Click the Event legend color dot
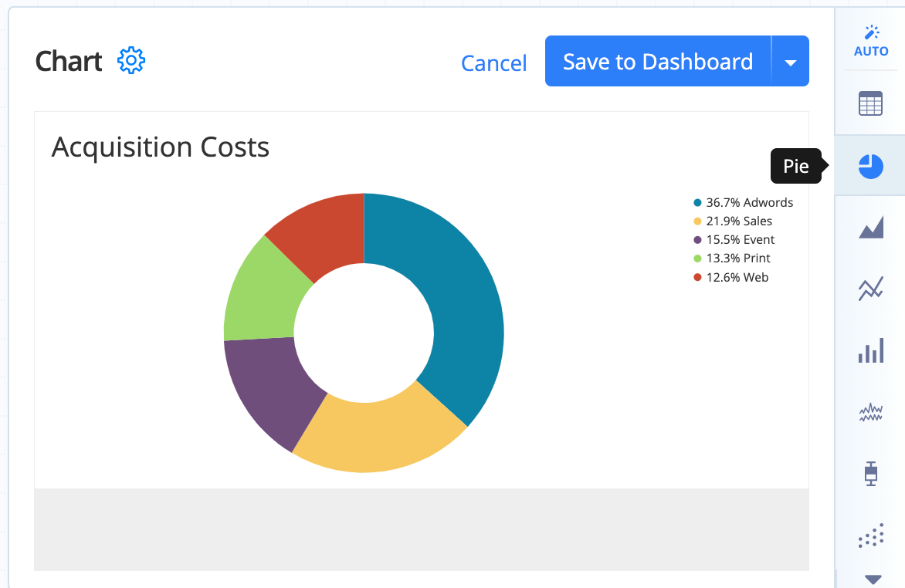The width and height of the screenshot is (905, 588). click(697, 240)
